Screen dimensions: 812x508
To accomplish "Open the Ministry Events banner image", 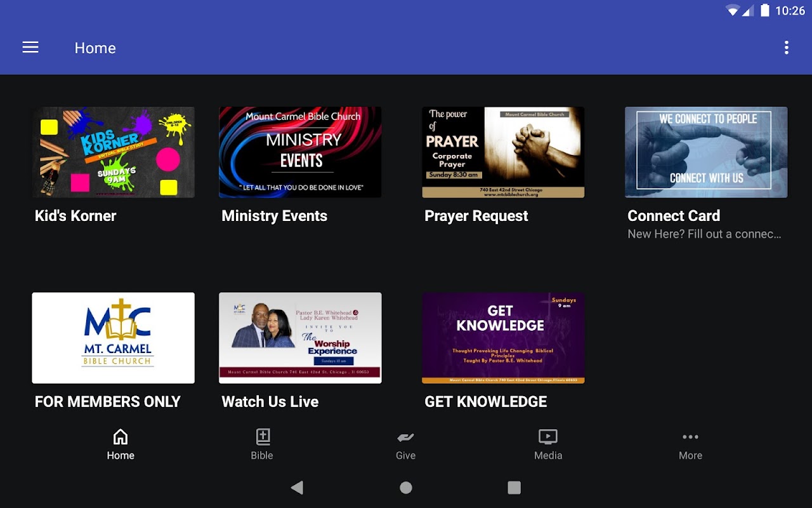I will 300,152.
